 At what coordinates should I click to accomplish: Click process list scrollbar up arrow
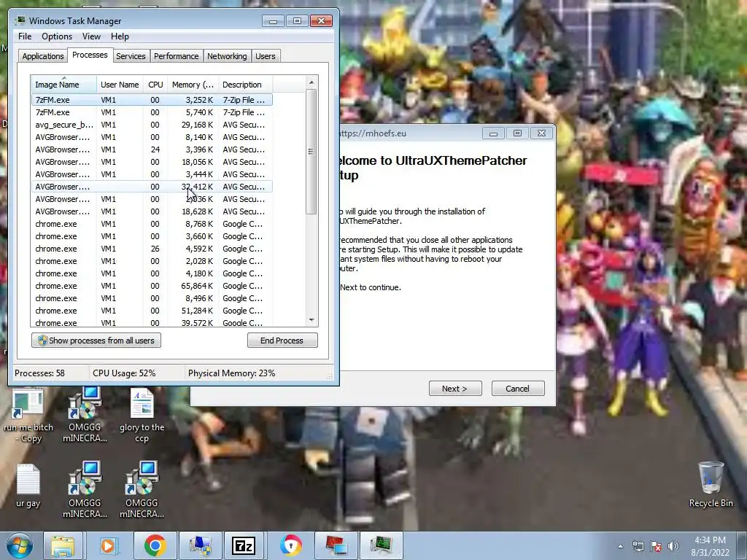tap(311, 82)
